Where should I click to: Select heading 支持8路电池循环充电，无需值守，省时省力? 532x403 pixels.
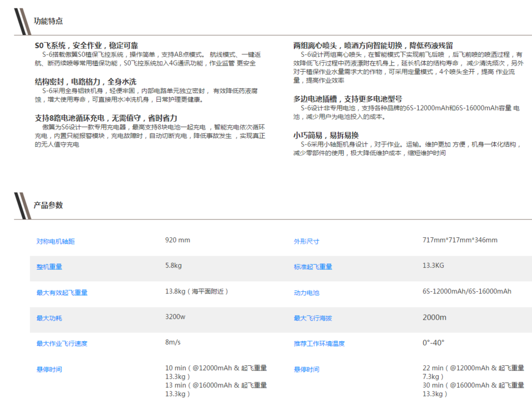click(x=106, y=118)
